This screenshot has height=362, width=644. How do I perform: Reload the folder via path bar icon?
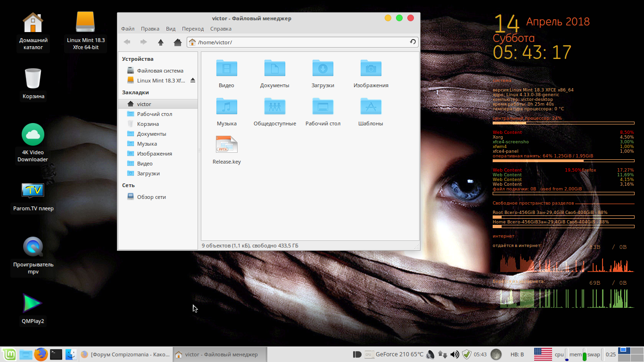tap(413, 42)
